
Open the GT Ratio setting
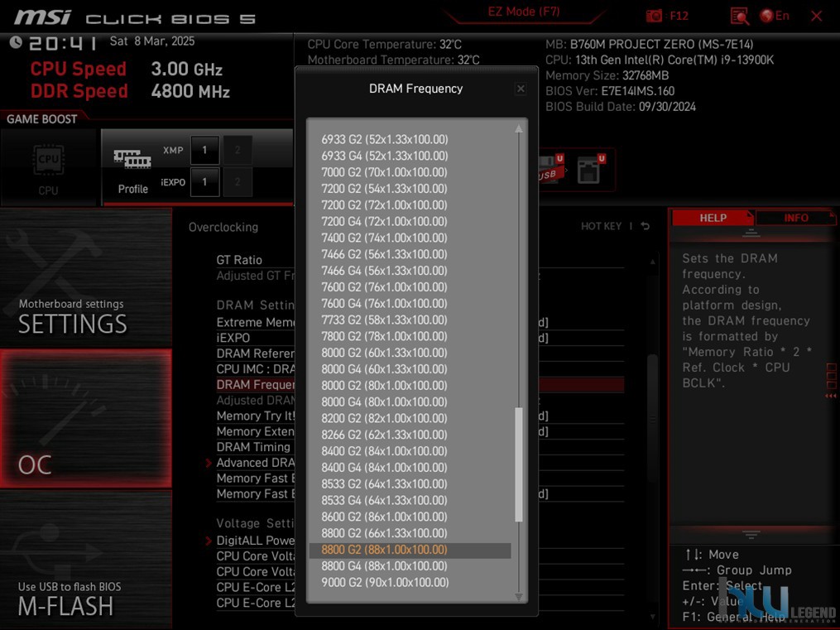tap(239, 260)
